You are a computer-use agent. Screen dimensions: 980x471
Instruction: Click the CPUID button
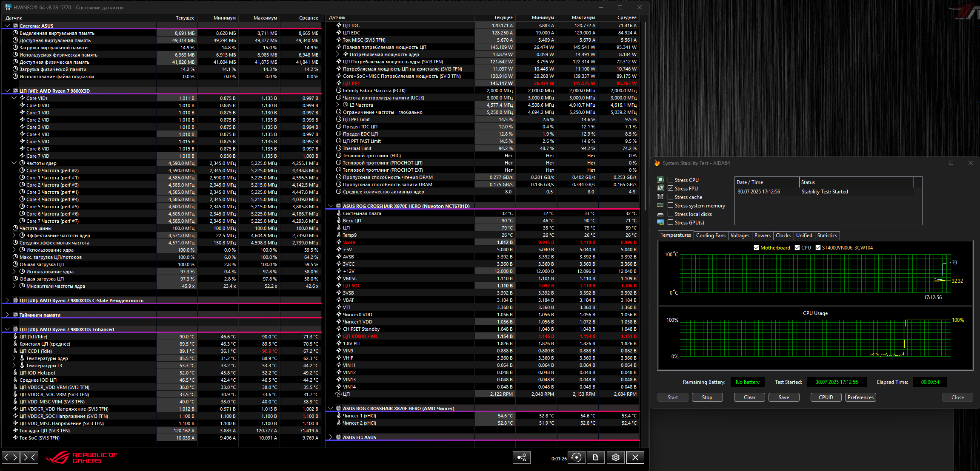coord(826,397)
